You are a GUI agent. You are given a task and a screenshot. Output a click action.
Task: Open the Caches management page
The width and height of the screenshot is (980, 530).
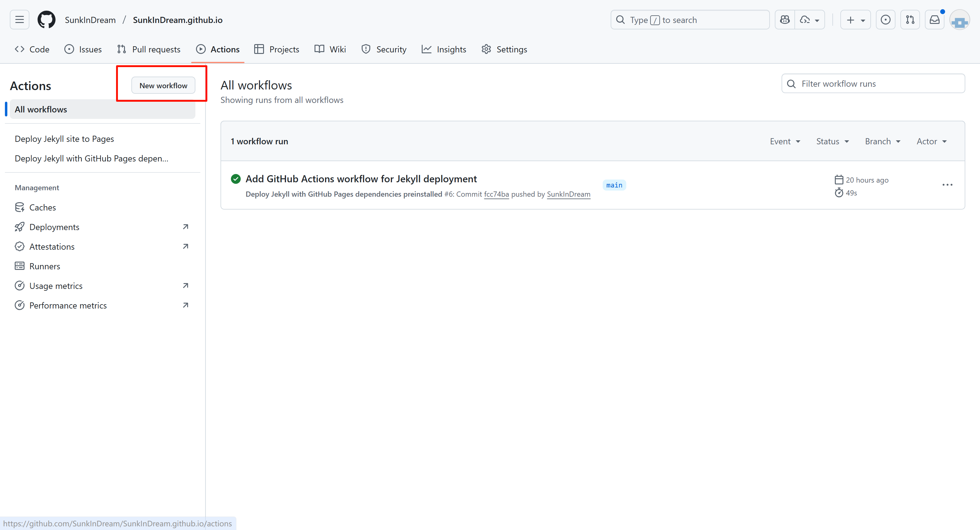coord(42,207)
